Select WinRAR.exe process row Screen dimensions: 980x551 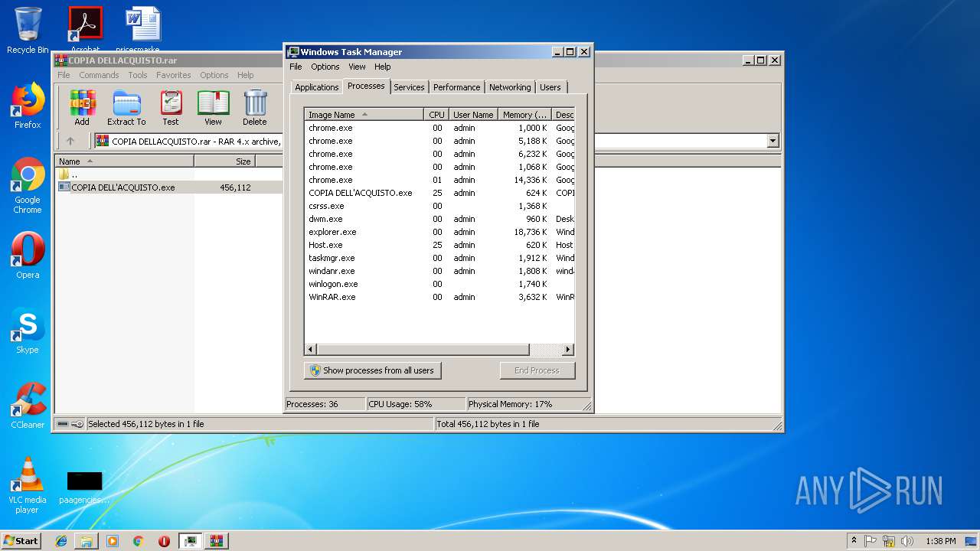439,297
